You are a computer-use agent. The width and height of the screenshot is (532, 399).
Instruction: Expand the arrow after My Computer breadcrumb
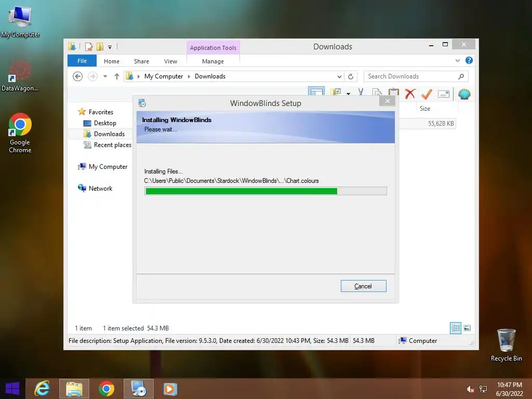pos(189,77)
